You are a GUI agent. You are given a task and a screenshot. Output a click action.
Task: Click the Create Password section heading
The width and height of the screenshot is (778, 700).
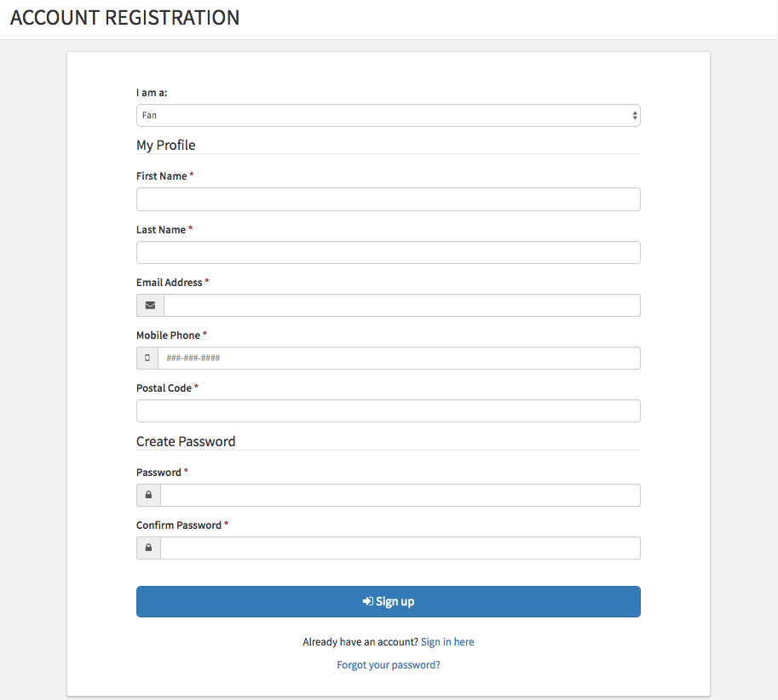[186, 441]
